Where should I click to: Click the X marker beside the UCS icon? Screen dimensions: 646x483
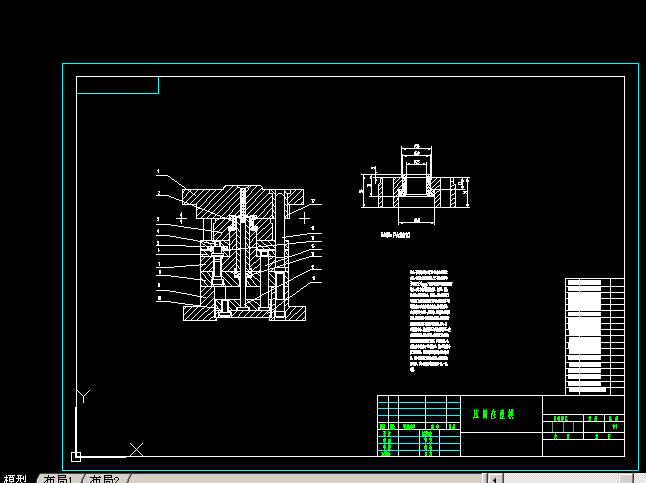pos(136,449)
